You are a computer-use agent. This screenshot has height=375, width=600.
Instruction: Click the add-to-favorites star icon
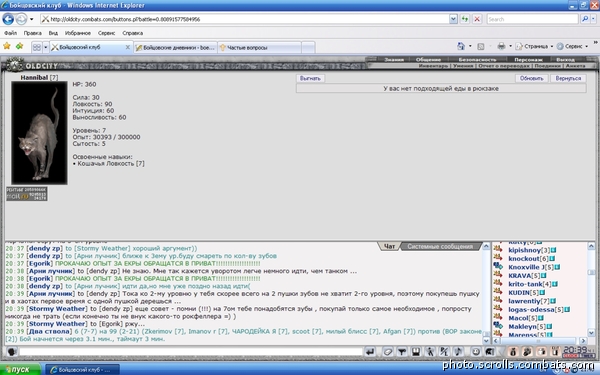point(19,46)
